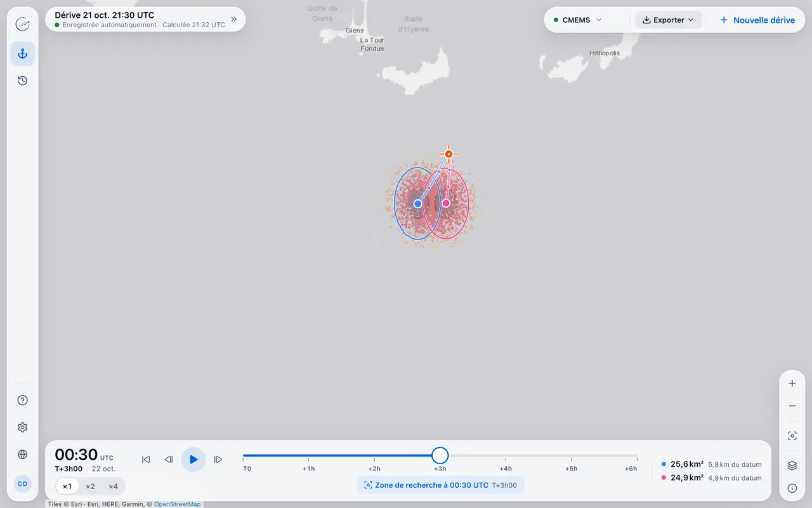This screenshot has width=812, height=508.
Task: Open the help question mark icon
Action: point(23,400)
